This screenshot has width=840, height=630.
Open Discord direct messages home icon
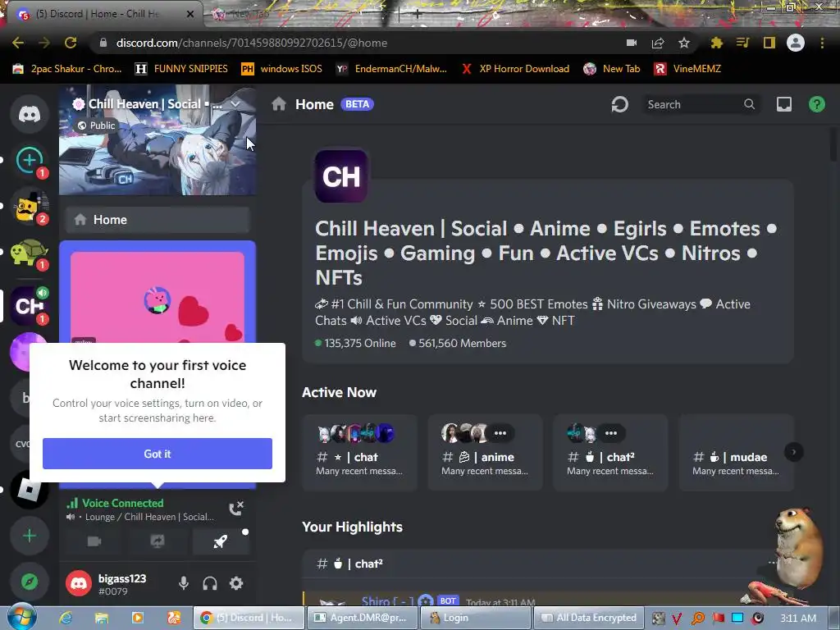(x=30, y=114)
